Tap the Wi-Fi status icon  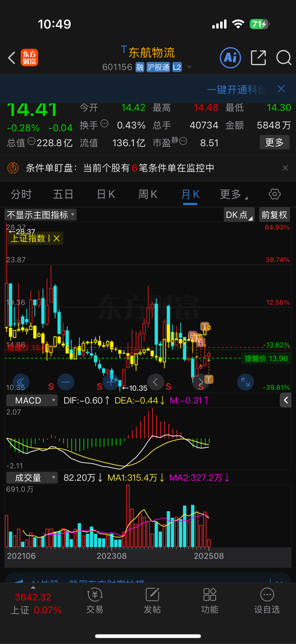[x=238, y=24]
